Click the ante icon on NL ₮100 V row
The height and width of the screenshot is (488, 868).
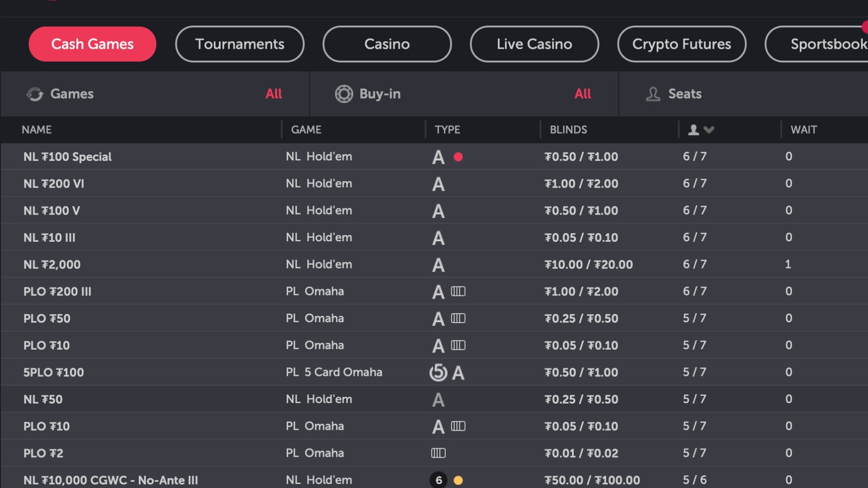(x=438, y=211)
